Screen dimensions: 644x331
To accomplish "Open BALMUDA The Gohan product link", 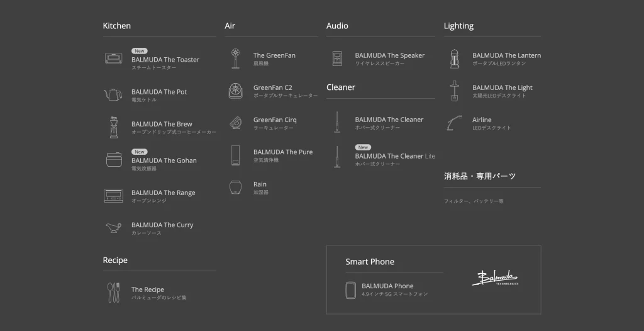I will (x=164, y=160).
